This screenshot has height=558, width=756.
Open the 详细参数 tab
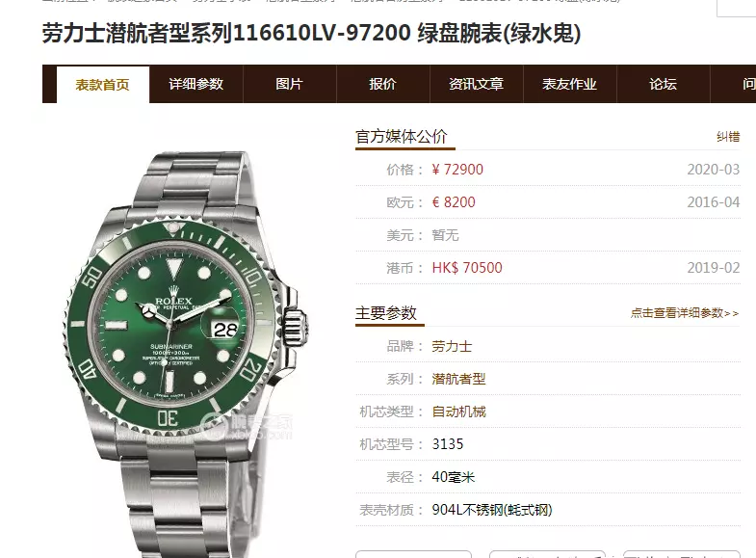pos(196,84)
